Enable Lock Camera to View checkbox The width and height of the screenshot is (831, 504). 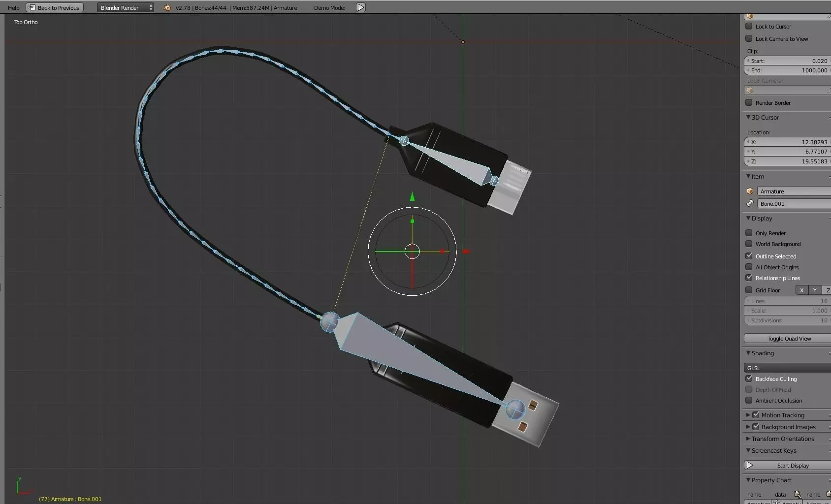click(x=749, y=38)
